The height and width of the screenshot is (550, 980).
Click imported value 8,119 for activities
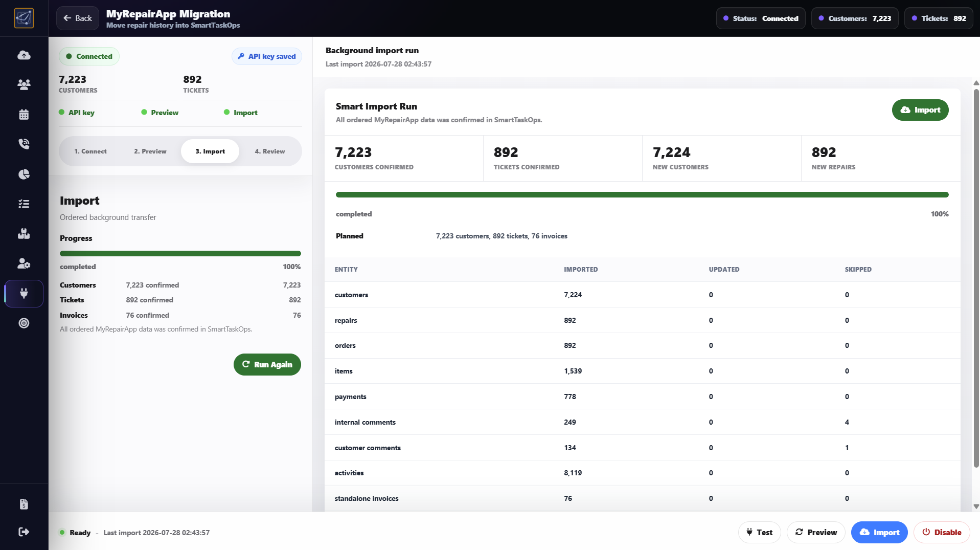tap(573, 473)
